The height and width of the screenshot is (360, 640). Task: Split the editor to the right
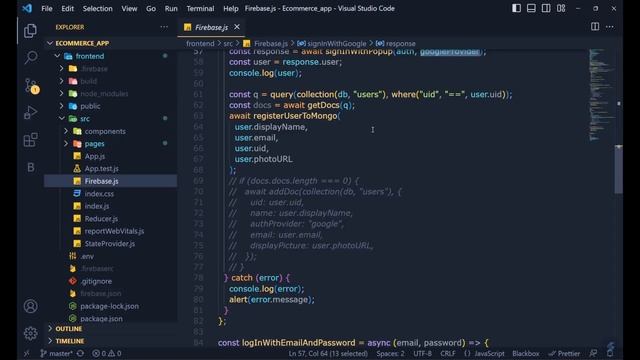pos(595,27)
